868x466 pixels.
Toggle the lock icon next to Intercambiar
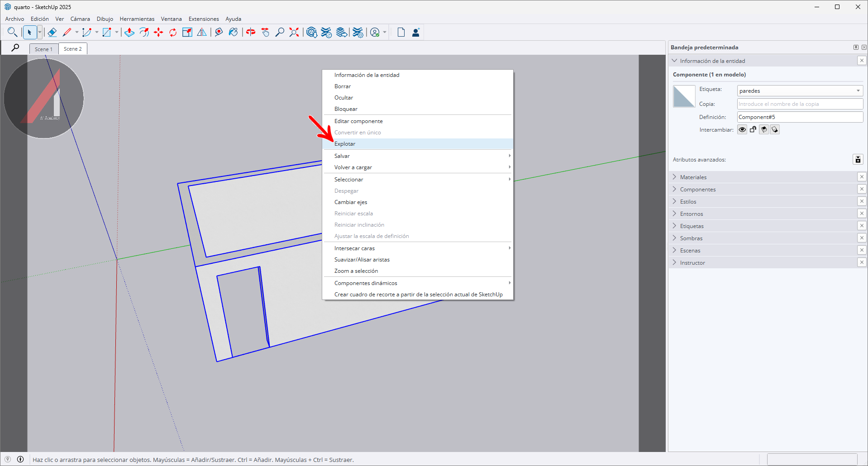click(x=753, y=130)
